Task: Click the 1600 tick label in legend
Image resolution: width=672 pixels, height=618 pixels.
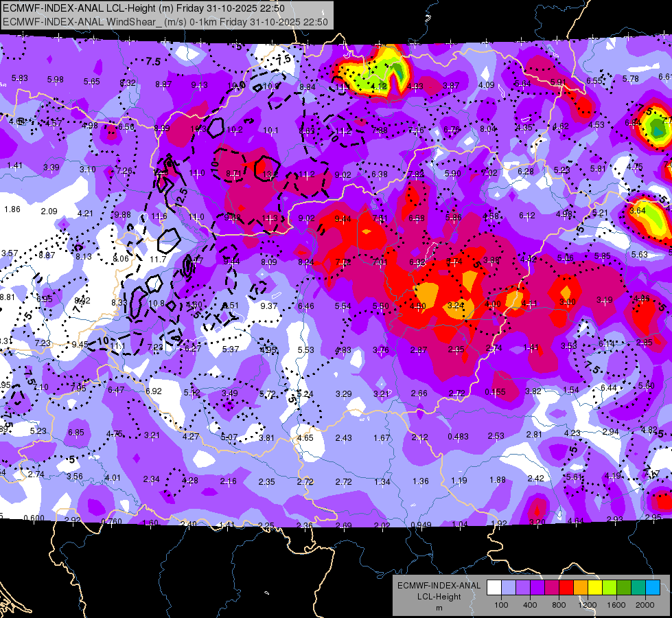Action: (x=616, y=605)
